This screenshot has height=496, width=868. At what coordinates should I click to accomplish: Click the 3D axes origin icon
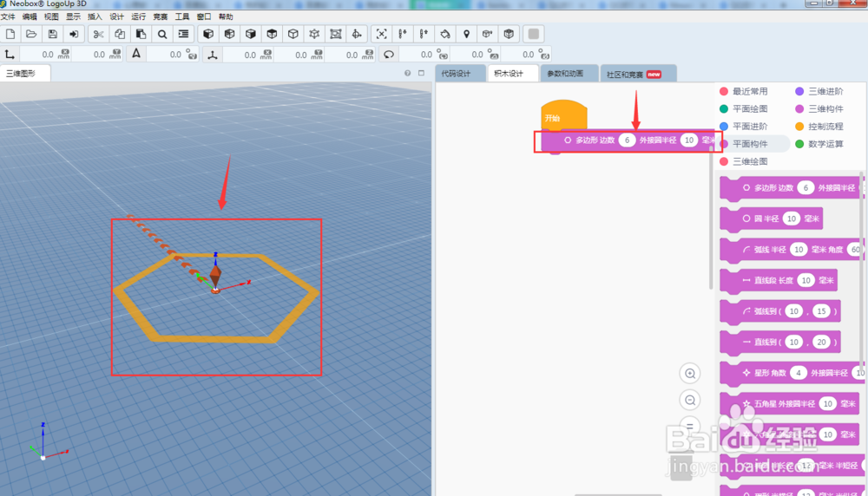pyautogui.click(x=213, y=54)
